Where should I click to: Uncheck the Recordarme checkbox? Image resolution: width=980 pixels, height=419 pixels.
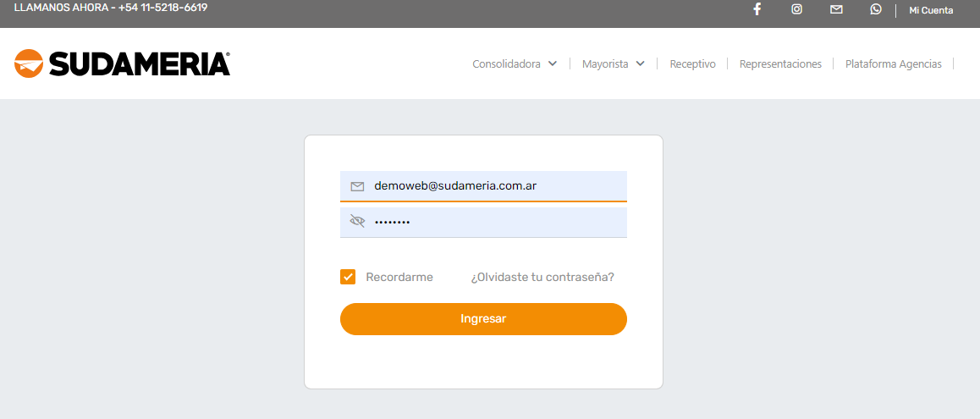coord(348,277)
